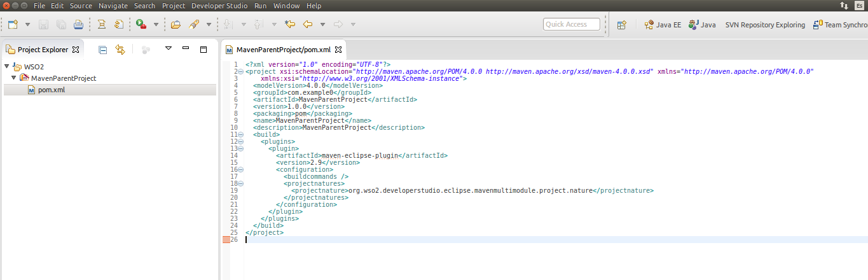Collapse the WSO2 tree node
The width and height of the screenshot is (868, 280).
coord(7,66)
